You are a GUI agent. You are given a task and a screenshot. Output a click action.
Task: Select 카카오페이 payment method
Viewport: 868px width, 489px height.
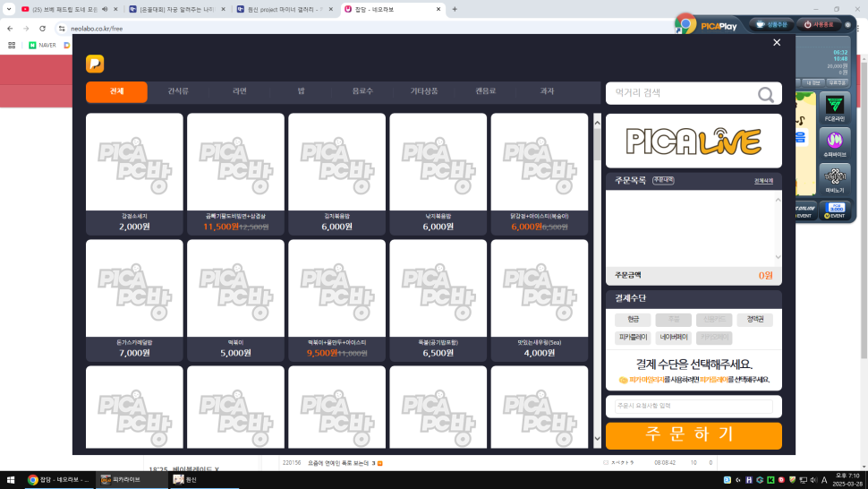point(715,338)
